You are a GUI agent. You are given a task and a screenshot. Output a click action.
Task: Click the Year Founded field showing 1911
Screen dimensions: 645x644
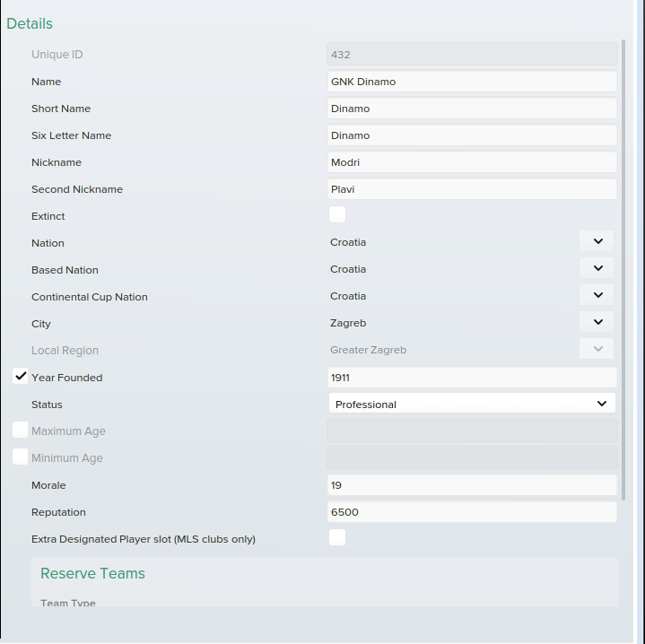click(472, 378)
